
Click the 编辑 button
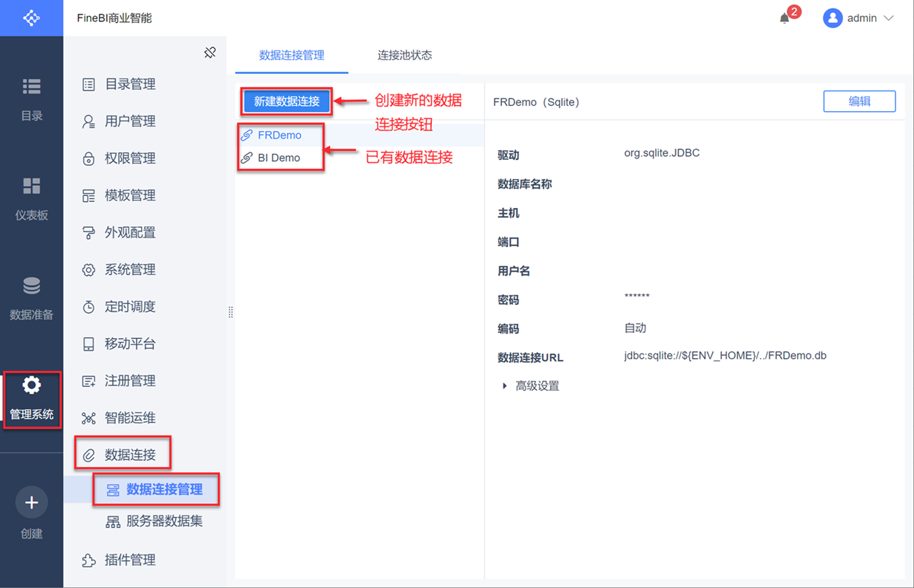pos(859,101)
